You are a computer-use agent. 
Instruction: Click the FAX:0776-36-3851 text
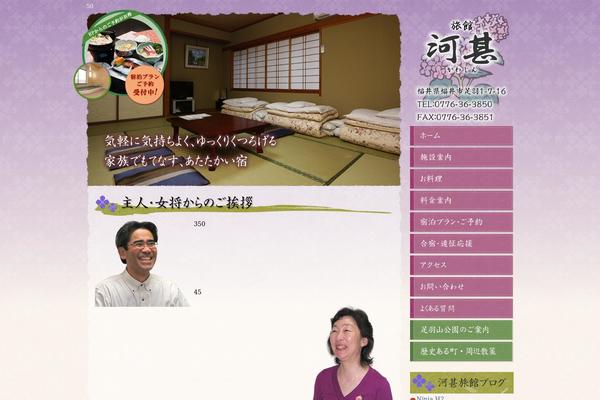tap(455, 117)
